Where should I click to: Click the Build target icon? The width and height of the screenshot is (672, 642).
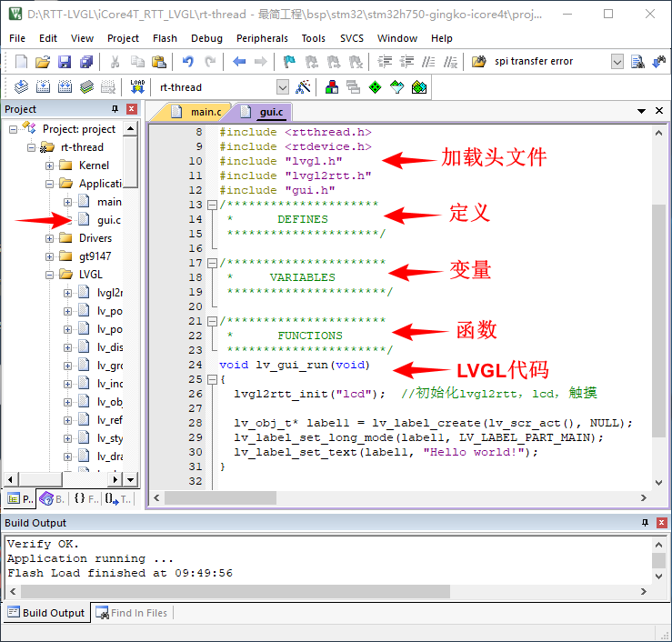point(44,87)
